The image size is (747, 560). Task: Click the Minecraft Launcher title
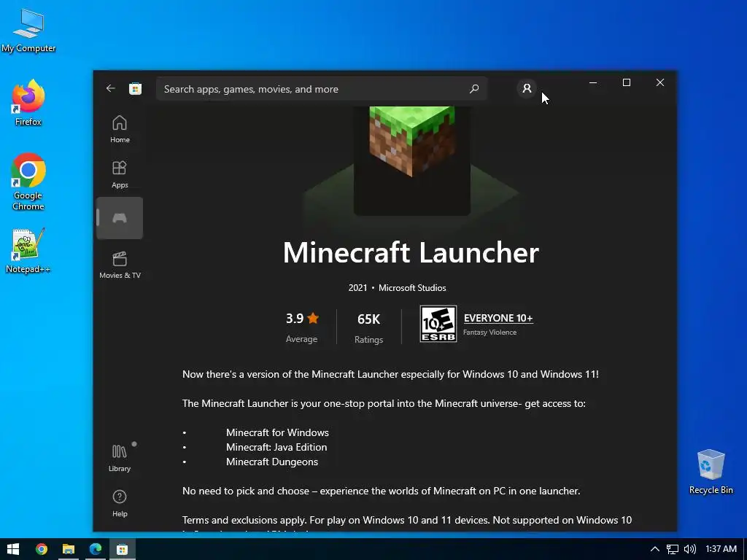point(411,252)
